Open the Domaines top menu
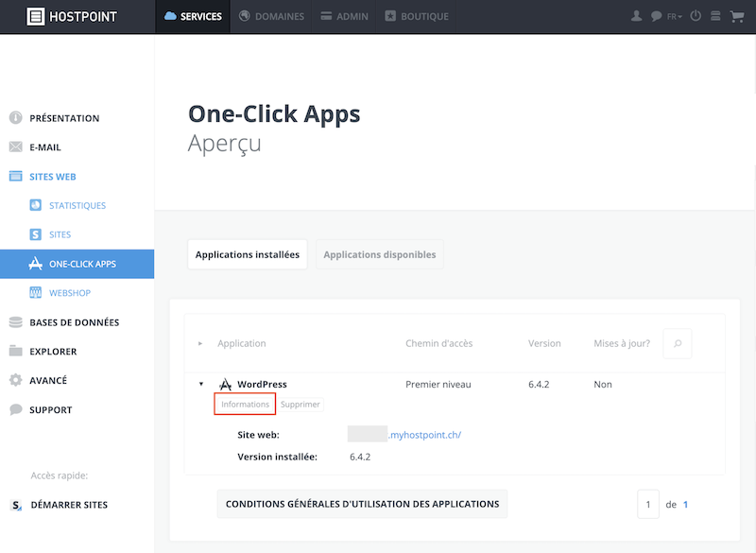Viewport: 756px width, 553px height. point(271,16)
